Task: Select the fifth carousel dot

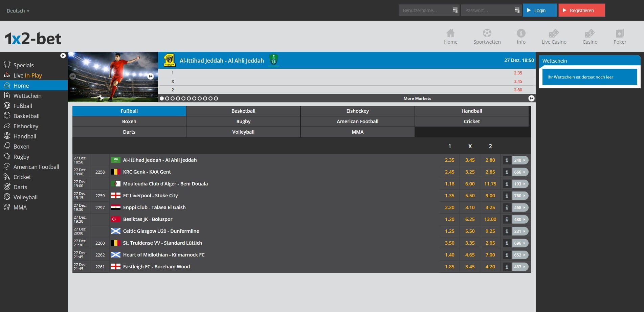Action: tap(183, 98)
